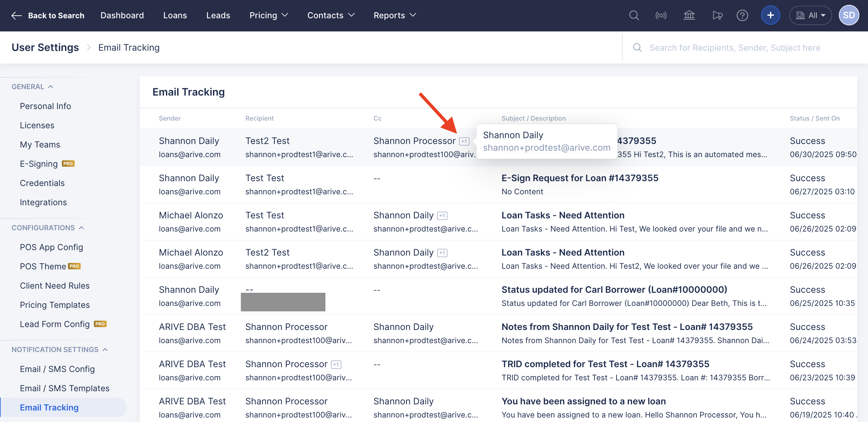
Task: Click the User Settings breadcrumb link
Action: (x=45, y=47)
